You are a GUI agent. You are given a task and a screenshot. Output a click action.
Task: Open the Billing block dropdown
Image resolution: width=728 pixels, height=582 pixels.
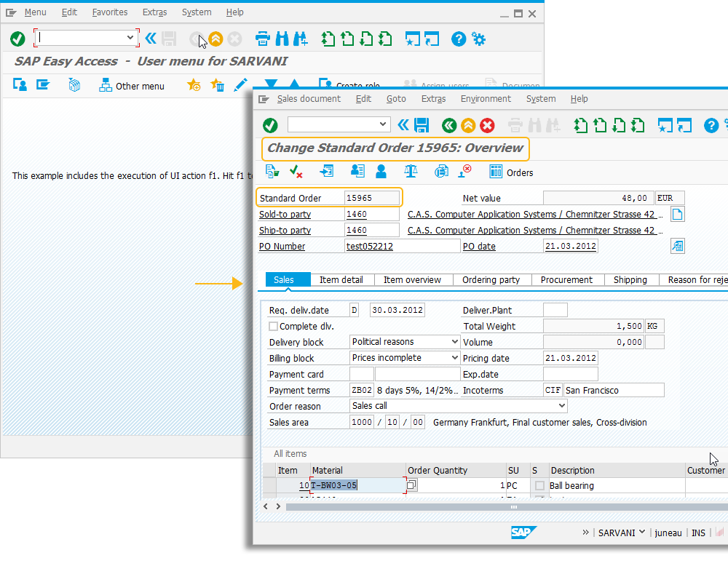coord(454,358)
